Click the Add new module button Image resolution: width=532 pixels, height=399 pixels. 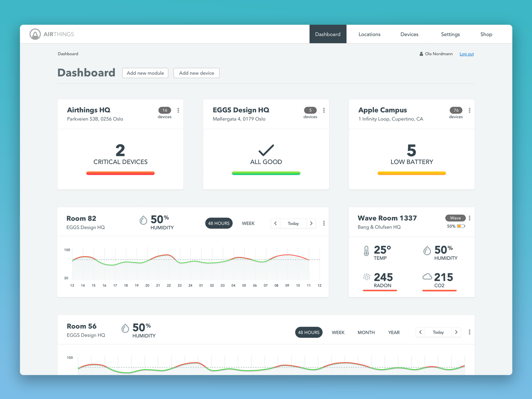(145, 73)
